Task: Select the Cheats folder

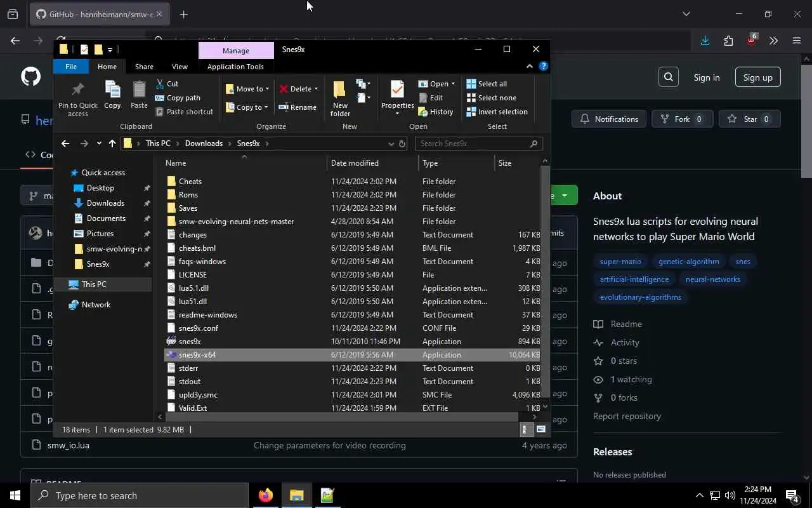Action: pos(190,182)
